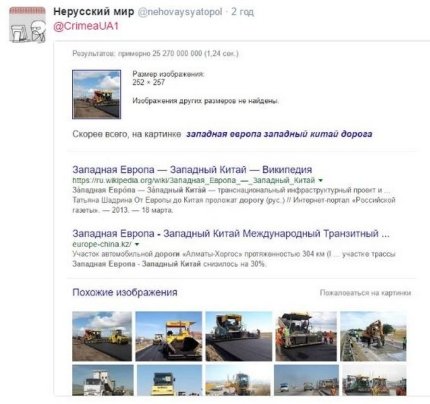The height and width of the screenshot is (404, 430).
Task: Open second similar image with yellow paver
Action: [169, 336]
